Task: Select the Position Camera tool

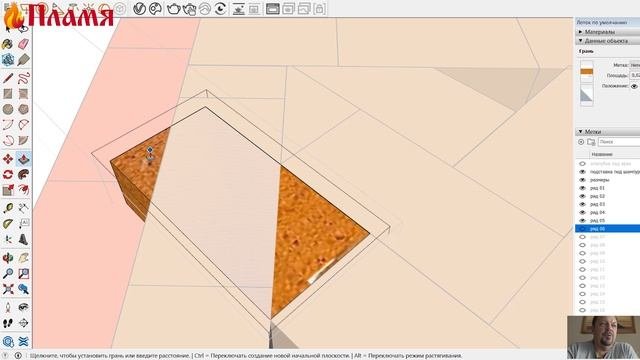Action: tap(8, 307)
